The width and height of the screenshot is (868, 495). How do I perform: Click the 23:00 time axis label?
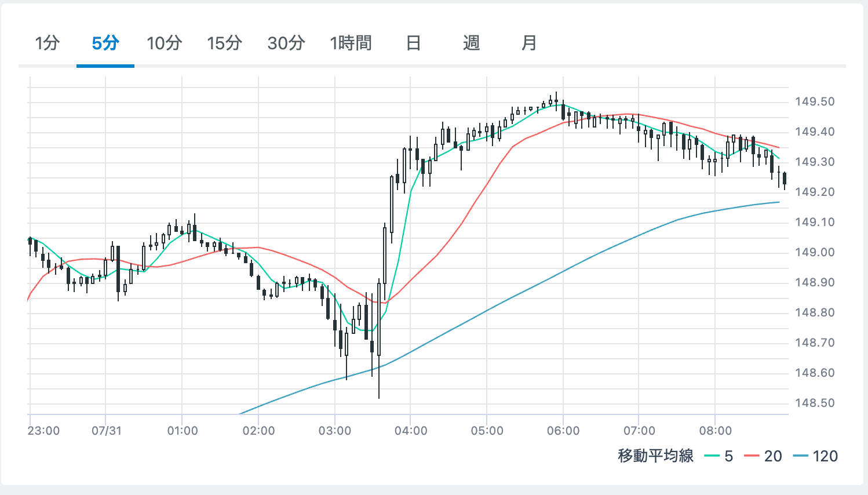(43, 431)
